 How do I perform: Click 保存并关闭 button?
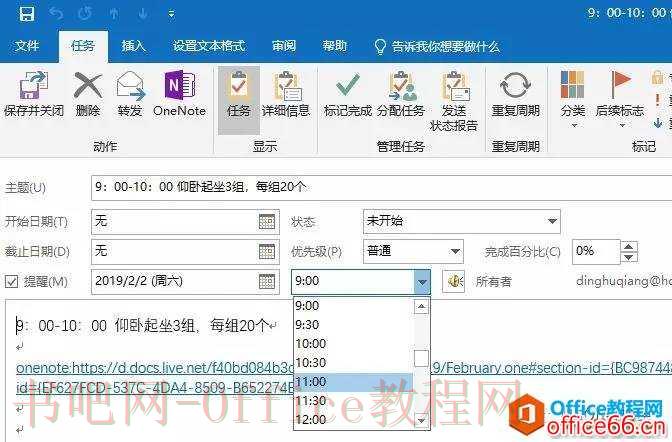click(33, 94)
